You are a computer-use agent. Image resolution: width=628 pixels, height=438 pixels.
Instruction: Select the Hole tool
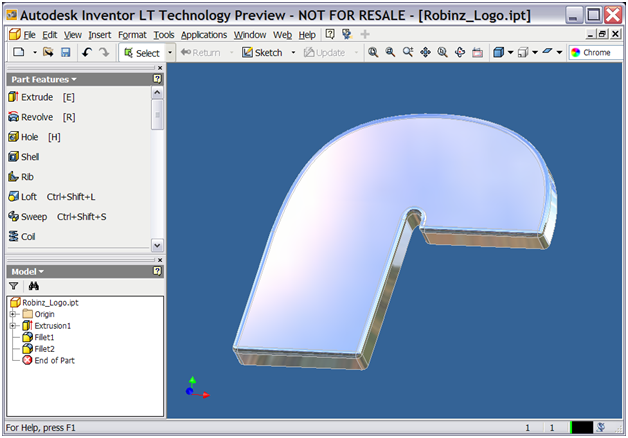tap(34, 137)
